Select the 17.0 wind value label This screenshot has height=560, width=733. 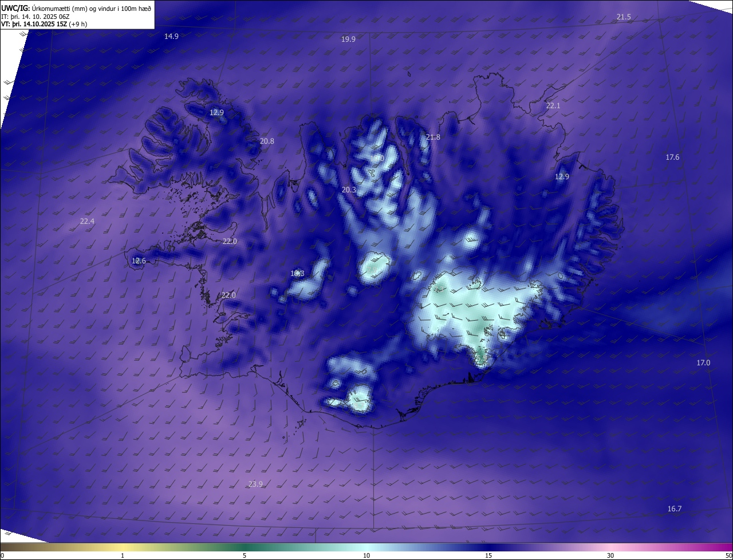[703, 362]
